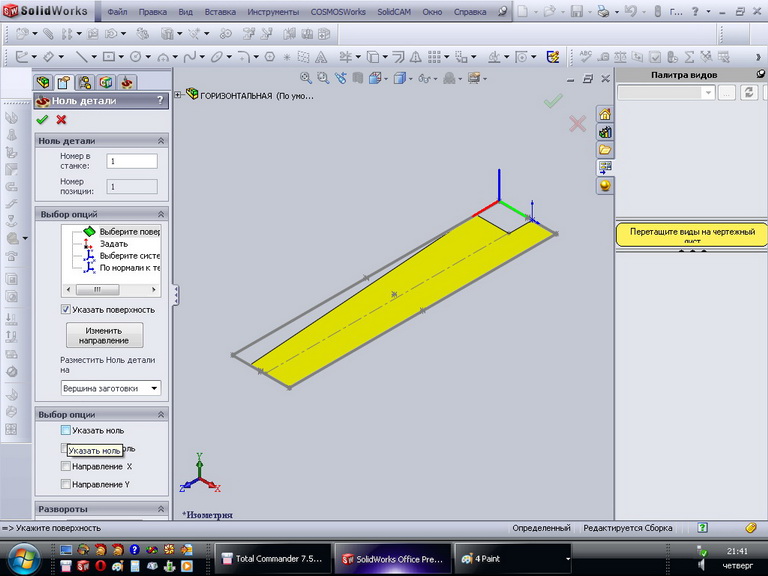Toggle the panel collapse handle
Viewport: 768px width, 576px height.
[x=176, y=294]
